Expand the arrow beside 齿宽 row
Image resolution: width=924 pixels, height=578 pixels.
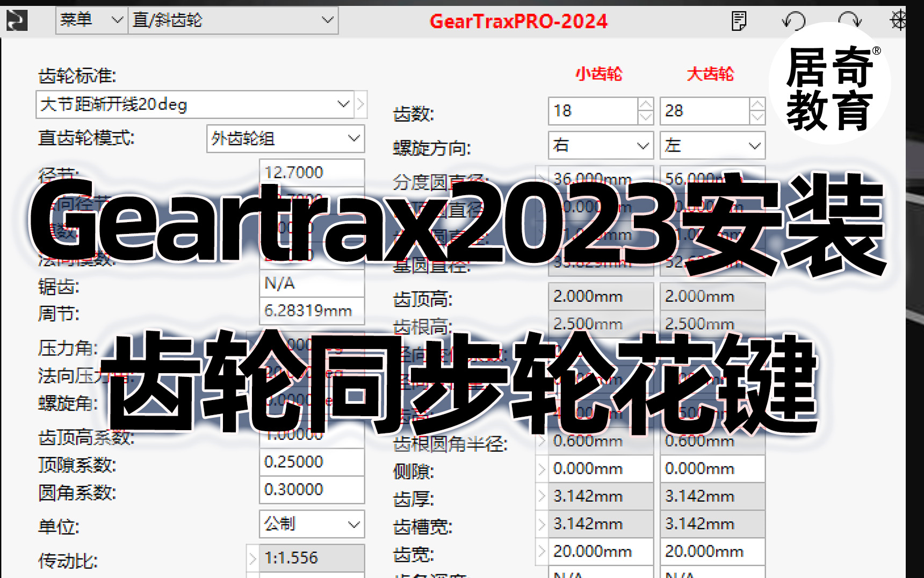(542, 552)
